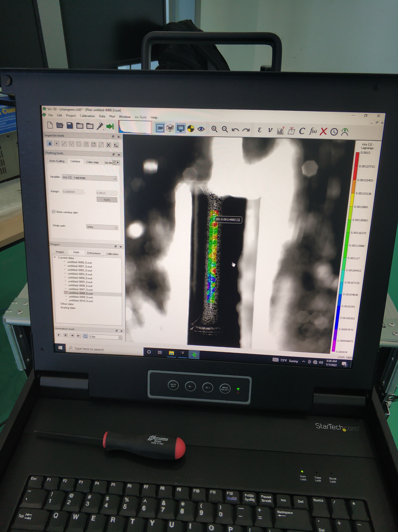Click the inspector axes tool icon
Screen dimensions: 398x532
pyautogui.click(x=116, y=145)
